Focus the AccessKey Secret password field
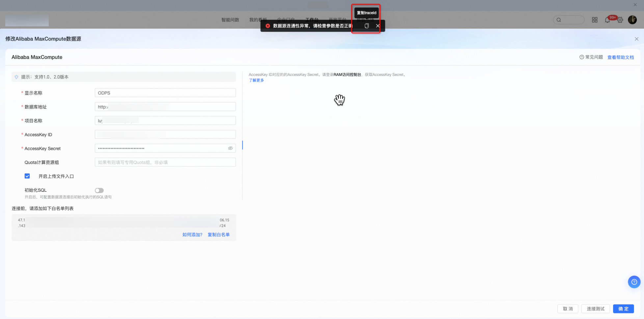 coord(165,148)
